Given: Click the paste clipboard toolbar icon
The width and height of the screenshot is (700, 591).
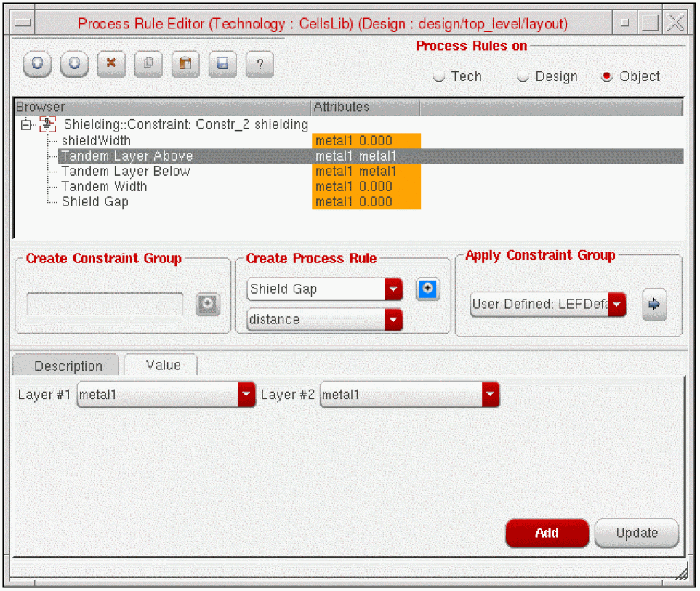Looking at the screenshot, I should tap(185, 64).
